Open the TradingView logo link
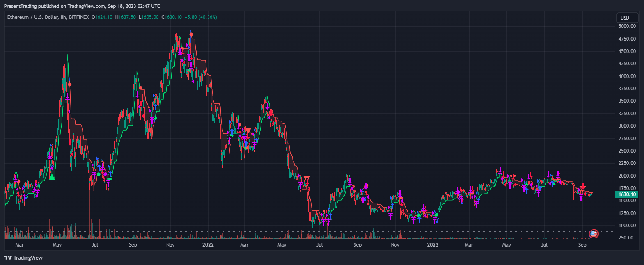 23,258
